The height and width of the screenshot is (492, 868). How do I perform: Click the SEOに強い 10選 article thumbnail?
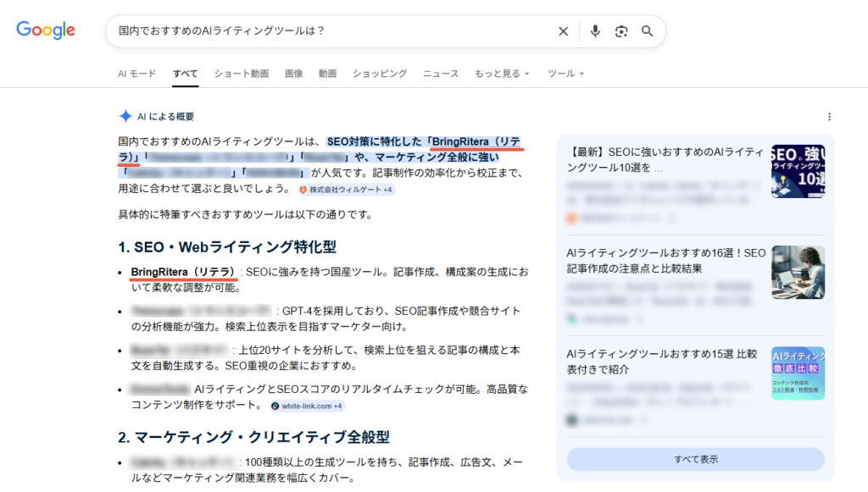coord(798,171)
